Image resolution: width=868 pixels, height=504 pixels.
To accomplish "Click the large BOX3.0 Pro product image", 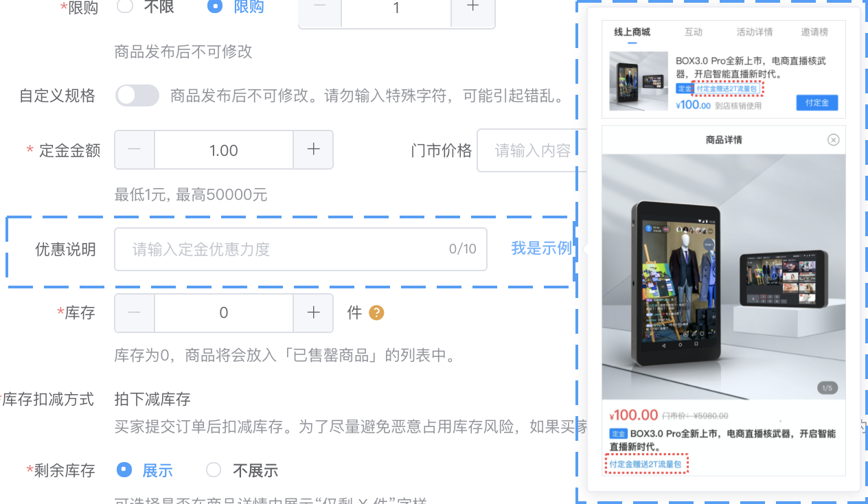I will click(x=724, y=276).
